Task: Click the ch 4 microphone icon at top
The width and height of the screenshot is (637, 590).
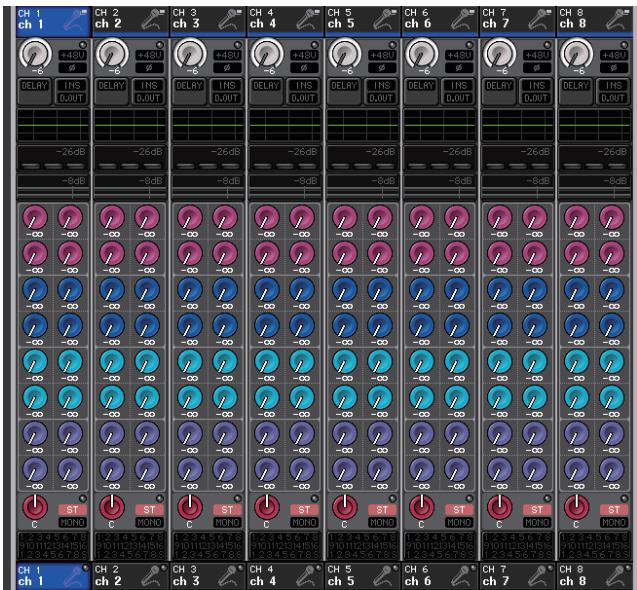Action: (x=306, y=20)
